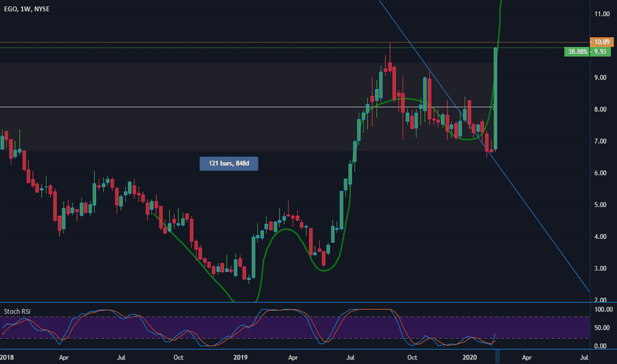This screenshot has width=617, height=364.
Task: Click the tall green latest weekly candle
Action: pyautogui.click(x=495, y=99)
